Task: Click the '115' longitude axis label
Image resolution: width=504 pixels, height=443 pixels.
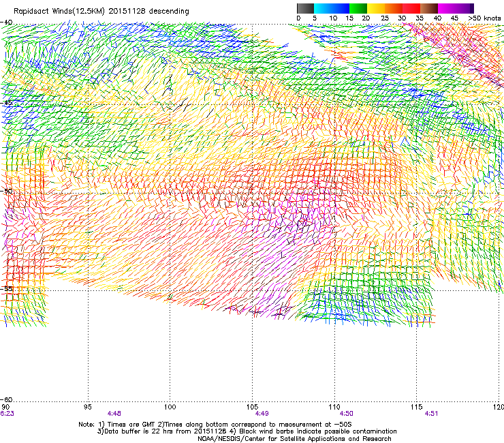Action: [x=417, y=408]
